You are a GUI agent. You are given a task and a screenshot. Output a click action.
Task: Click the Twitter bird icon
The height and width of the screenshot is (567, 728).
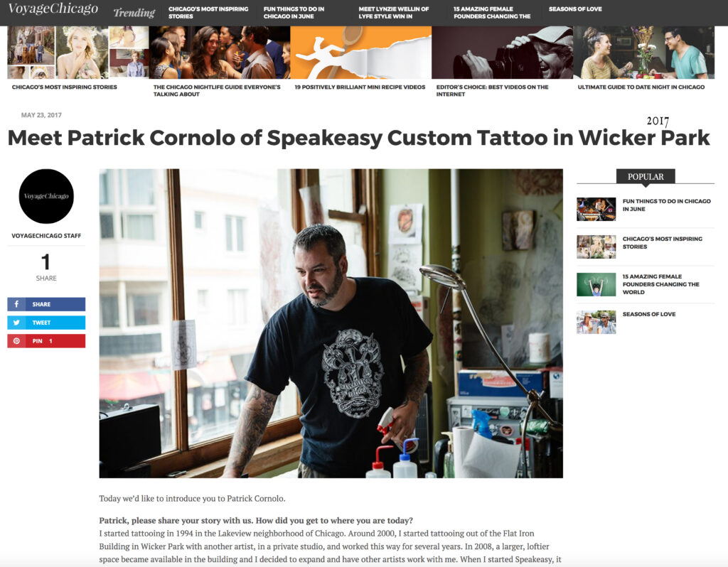point(16,323)
